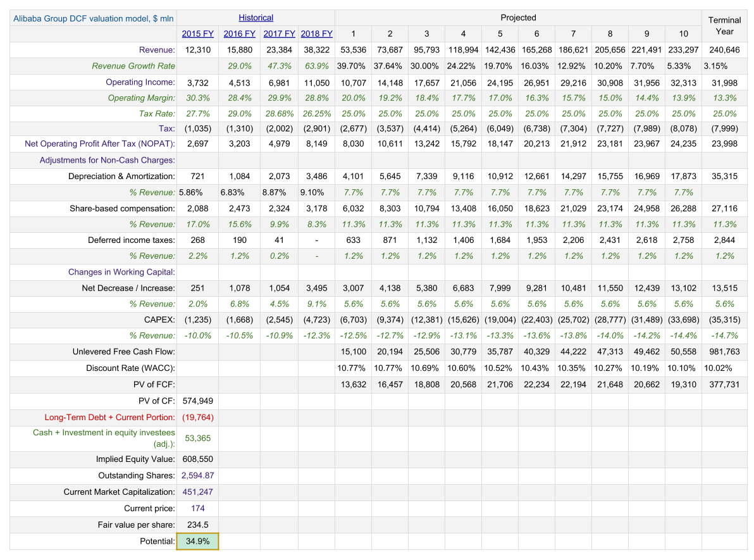This screenshot has height=560, width=754.
Task: Click Outstanding Shares value 2,594.87
Action: click(x=197, y=475)
